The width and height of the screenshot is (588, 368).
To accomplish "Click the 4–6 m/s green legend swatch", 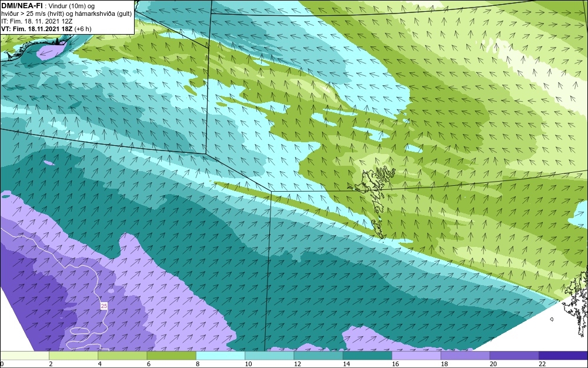I will click(123, 356).
